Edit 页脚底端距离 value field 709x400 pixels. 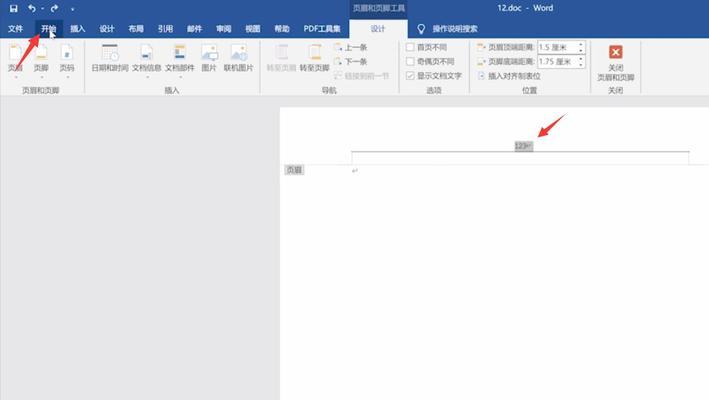coord(557,61)
